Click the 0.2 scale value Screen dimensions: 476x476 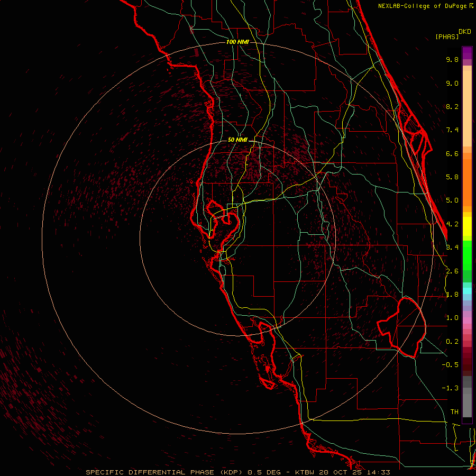click(x=452, y=342)
